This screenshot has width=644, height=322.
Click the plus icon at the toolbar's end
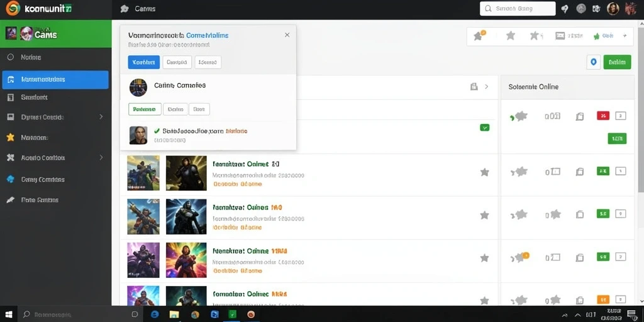[625, 36]
